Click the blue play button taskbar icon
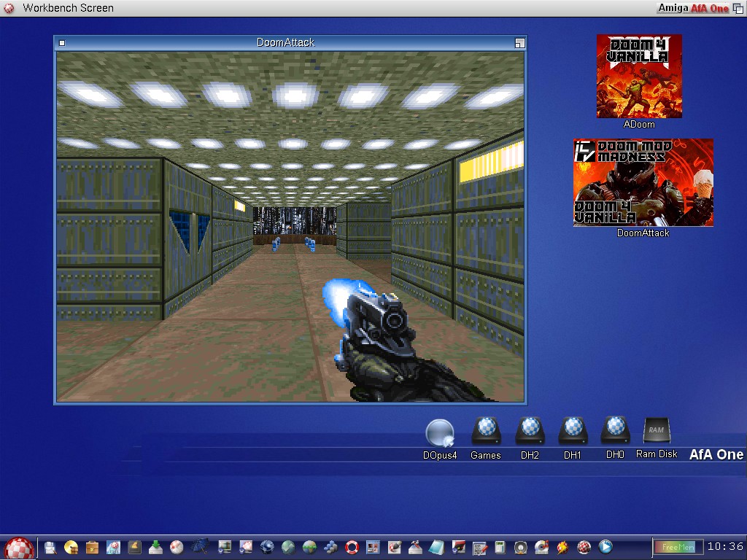The image size is (747, 560). coord(605,546)
